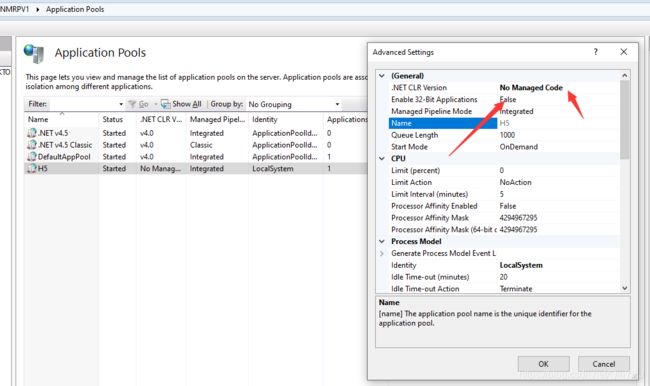Select the Limit Action property
The height and width of the screenshot is (386, 650).
[411, 182]
